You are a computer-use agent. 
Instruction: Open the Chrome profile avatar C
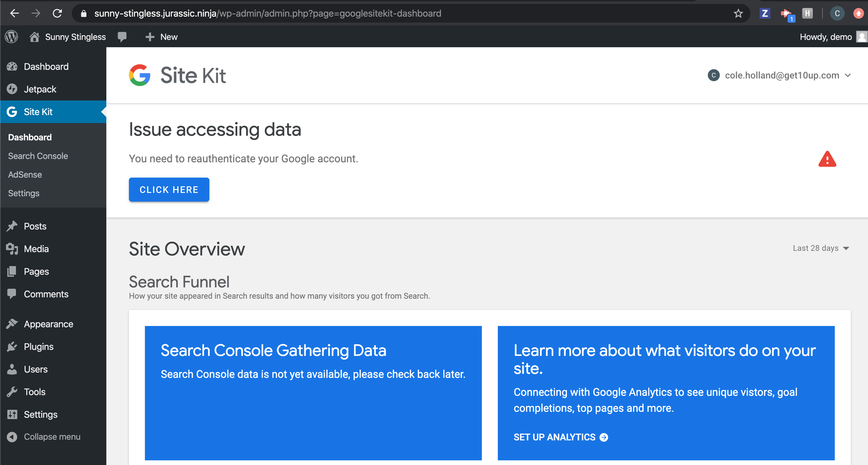pyautogui.click(x=837, y=14)
